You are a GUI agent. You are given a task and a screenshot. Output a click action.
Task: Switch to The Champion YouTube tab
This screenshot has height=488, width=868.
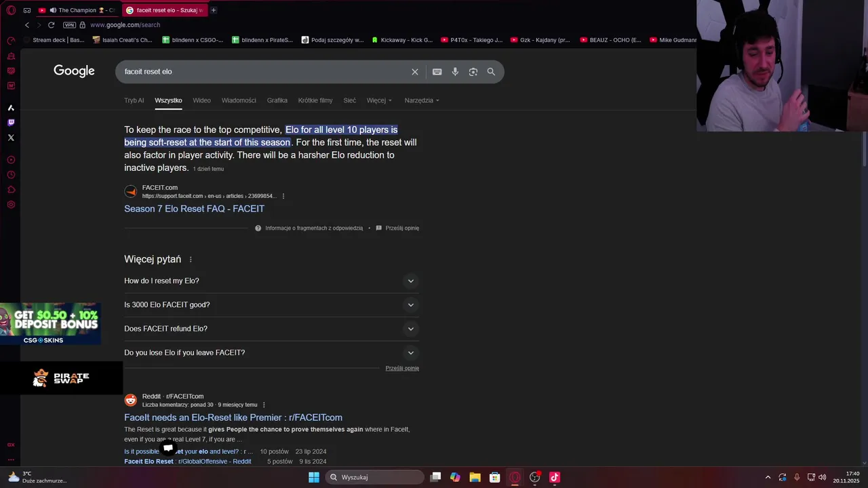(x=77, y=10)
